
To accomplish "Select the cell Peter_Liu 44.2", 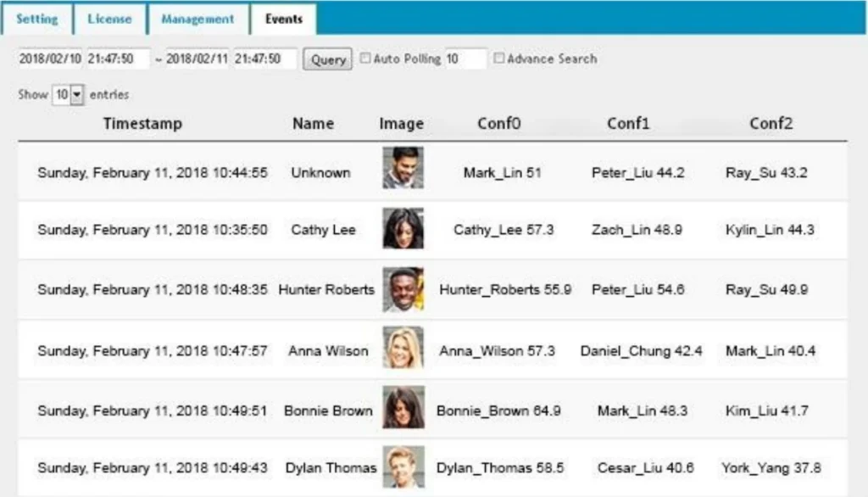I will [637, 173].
